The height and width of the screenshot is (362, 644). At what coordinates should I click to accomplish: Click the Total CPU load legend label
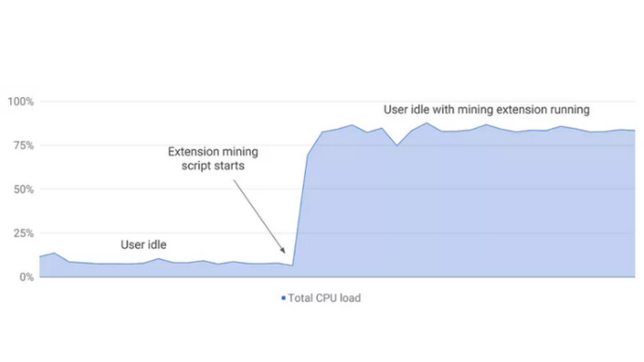click(324, 298)
